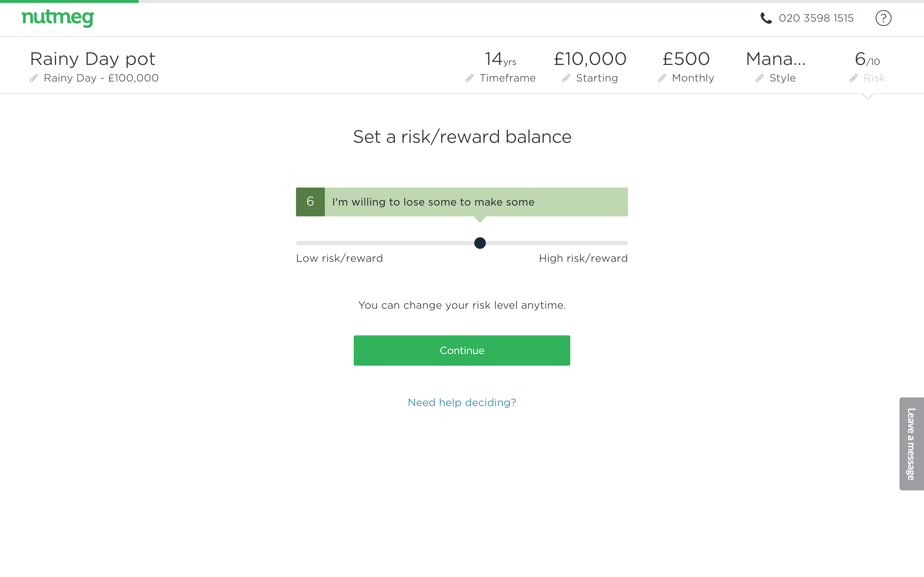Click pencil icon beside Rainy Day goal

click(34, 78)
